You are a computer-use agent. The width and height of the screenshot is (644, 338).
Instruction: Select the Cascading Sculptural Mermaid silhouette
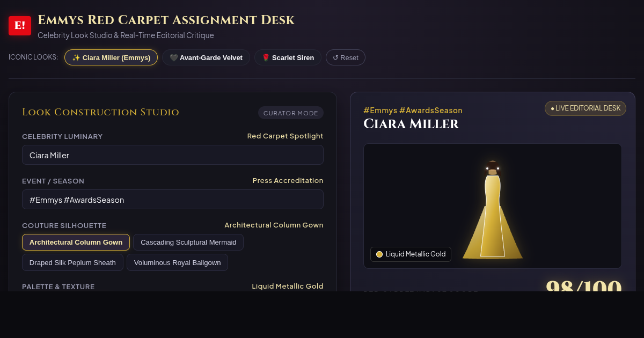[x=188, y=242]
